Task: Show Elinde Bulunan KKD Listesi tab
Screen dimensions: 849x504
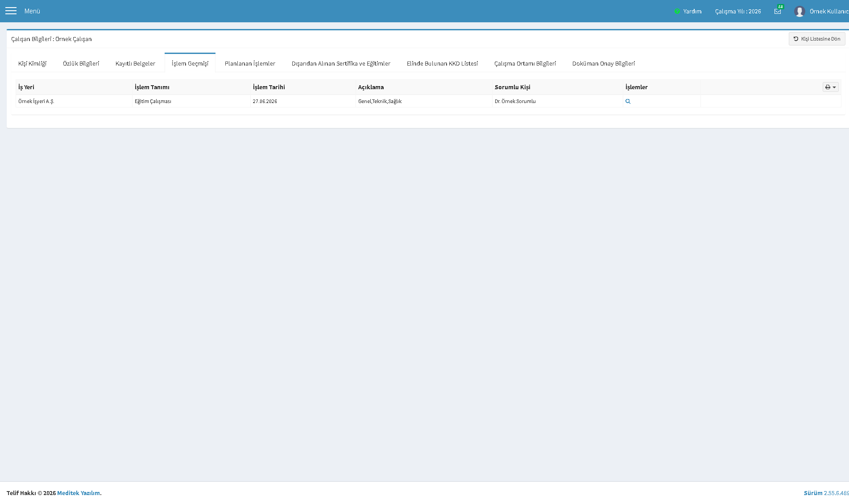Action: click(x=442, y=63)
